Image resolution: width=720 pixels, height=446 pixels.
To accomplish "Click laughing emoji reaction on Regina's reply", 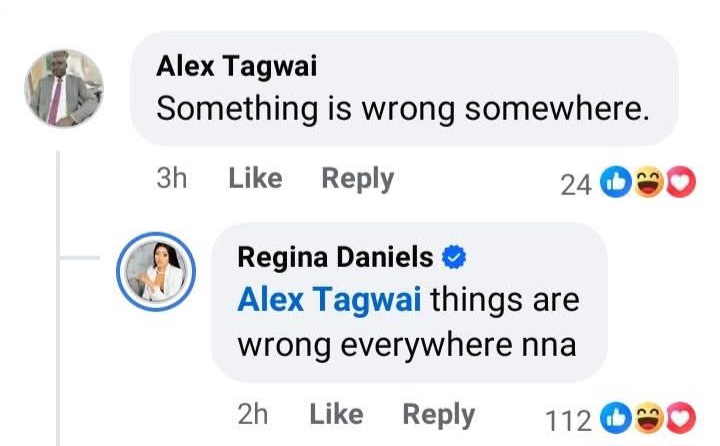I will 648,418.
